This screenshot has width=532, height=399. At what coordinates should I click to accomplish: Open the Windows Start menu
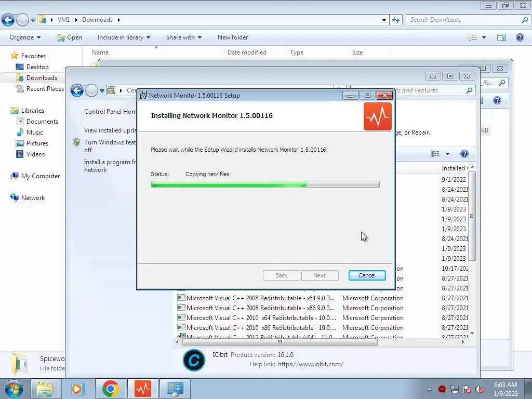coord(14,389)
